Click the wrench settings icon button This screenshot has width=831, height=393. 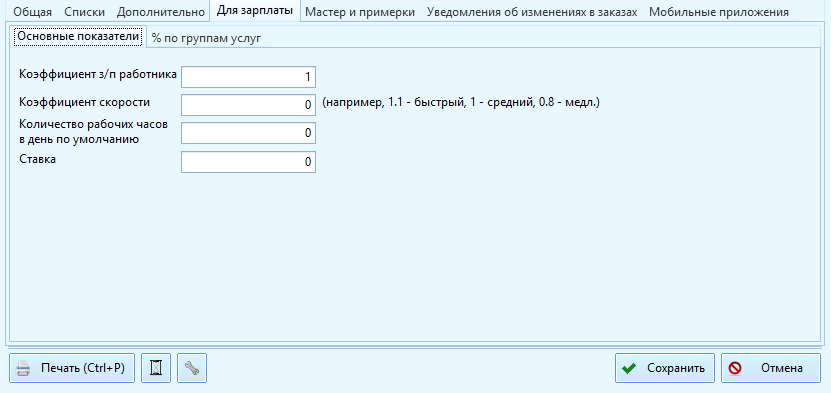click(x=192, y=368)
